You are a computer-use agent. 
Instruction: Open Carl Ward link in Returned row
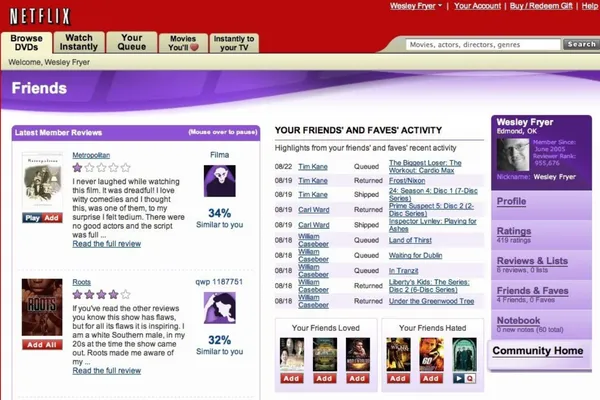[314, 210]
